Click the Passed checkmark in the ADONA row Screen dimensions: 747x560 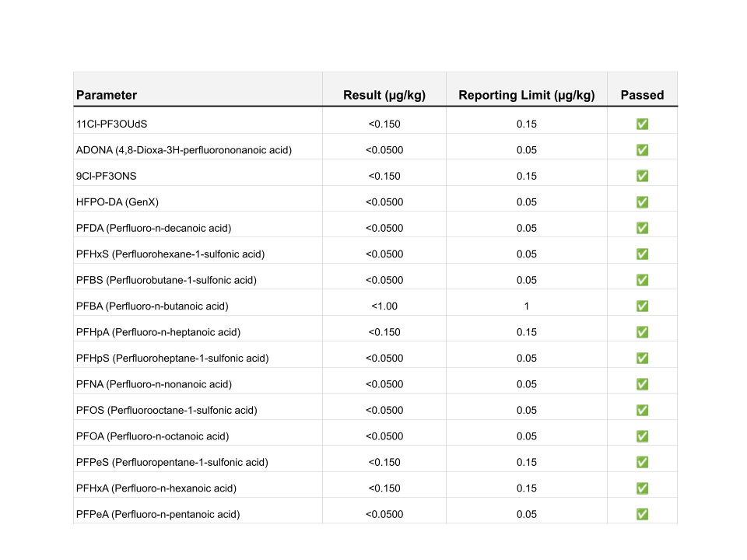[x=642, y=150]
